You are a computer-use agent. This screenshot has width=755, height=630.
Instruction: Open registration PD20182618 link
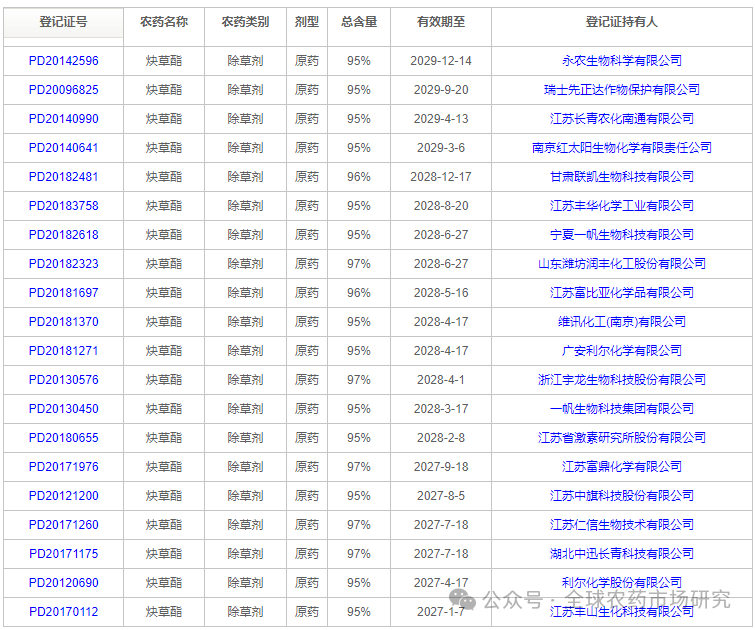(x=64, y=235)
